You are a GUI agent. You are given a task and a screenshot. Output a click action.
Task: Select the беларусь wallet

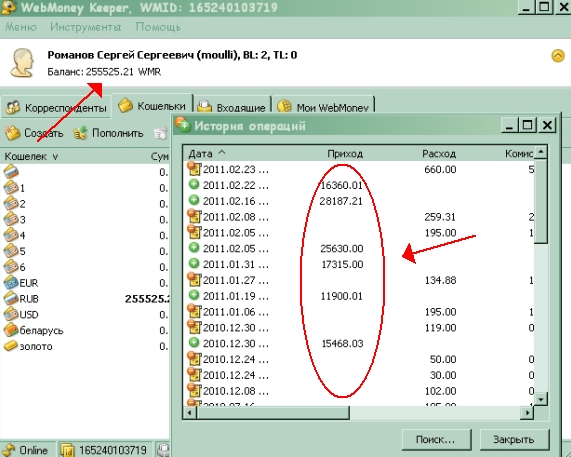[34, 330]
